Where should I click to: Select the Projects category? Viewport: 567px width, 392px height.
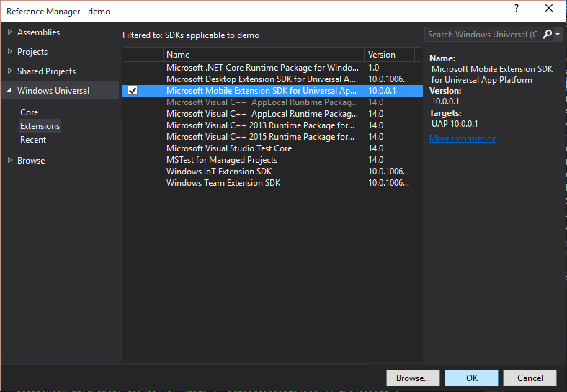point(32,52)
